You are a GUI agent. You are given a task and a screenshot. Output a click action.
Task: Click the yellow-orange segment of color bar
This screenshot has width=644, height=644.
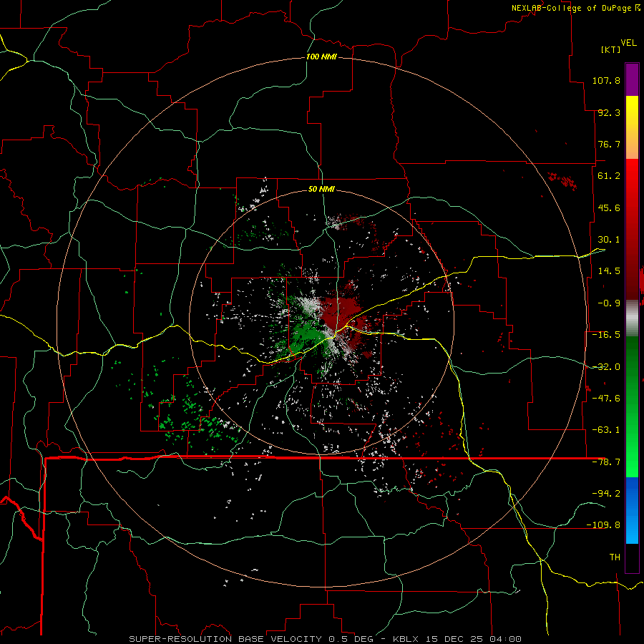[x=632, y=127]
